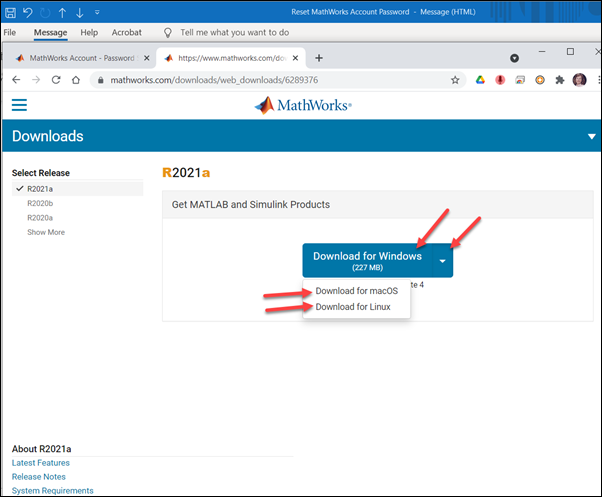Screen dimensions: 602x497
Task: Choose Download for macOS
Action: coord(357,291)
